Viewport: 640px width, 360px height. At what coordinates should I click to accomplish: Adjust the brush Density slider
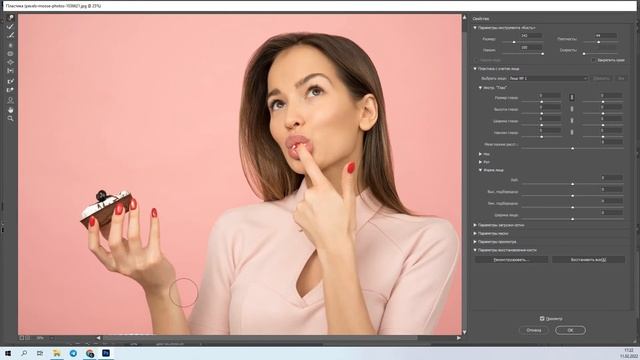pyautogui.click(x=598, y=42)
